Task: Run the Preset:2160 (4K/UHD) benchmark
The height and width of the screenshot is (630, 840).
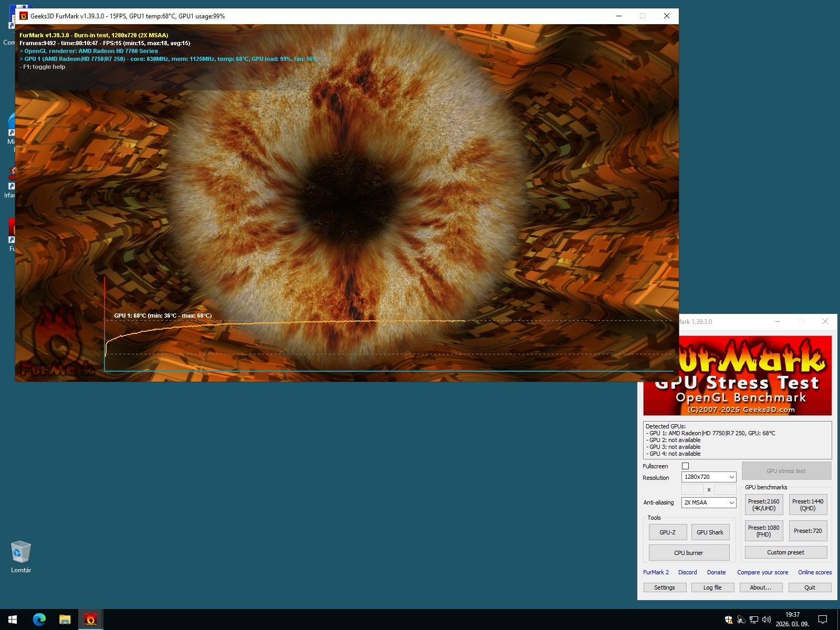Action: pyautogui.click(x=764, y=505)
